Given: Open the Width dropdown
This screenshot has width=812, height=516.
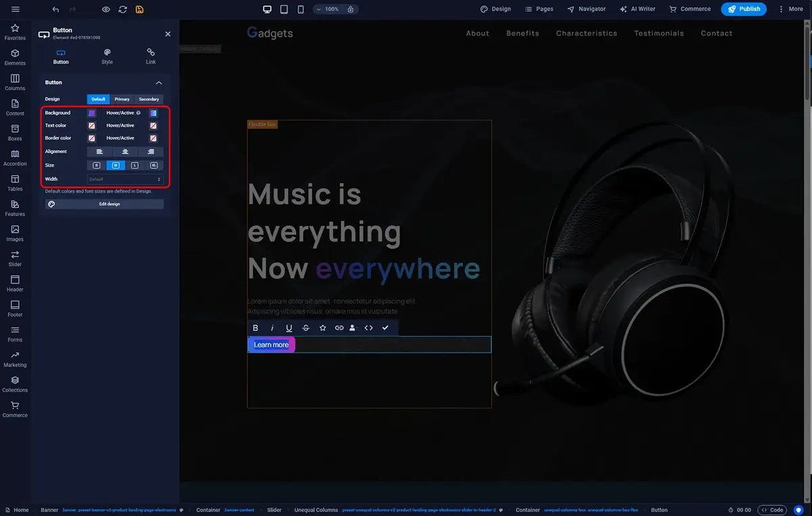Looking at the screenshot, I should click(125, 179).
